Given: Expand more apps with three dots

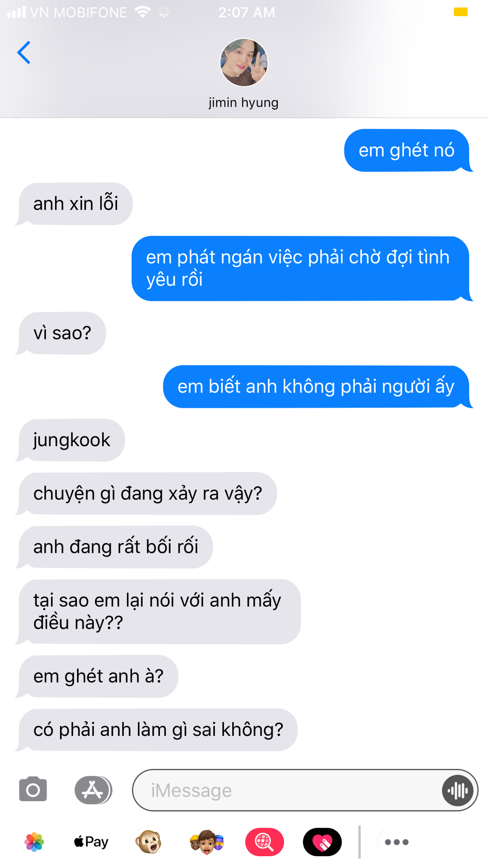Looking at the screenshot, I should (397, 842).
